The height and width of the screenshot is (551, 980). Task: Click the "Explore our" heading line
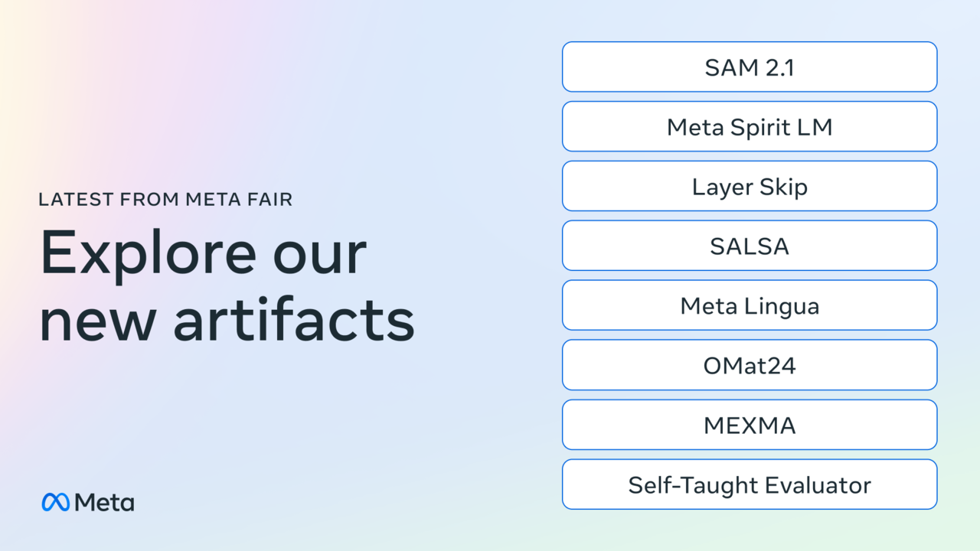tap(203, 254)
